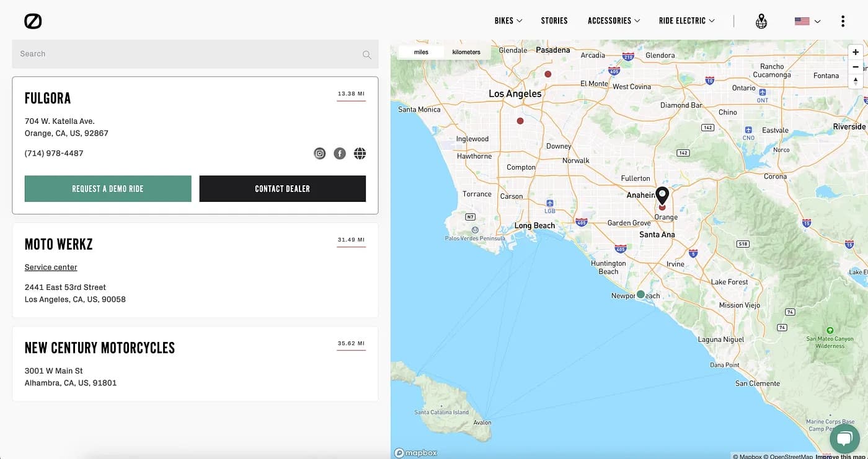Select the Stories menu item
Viewport: 868px width, 459px height.
554,20
